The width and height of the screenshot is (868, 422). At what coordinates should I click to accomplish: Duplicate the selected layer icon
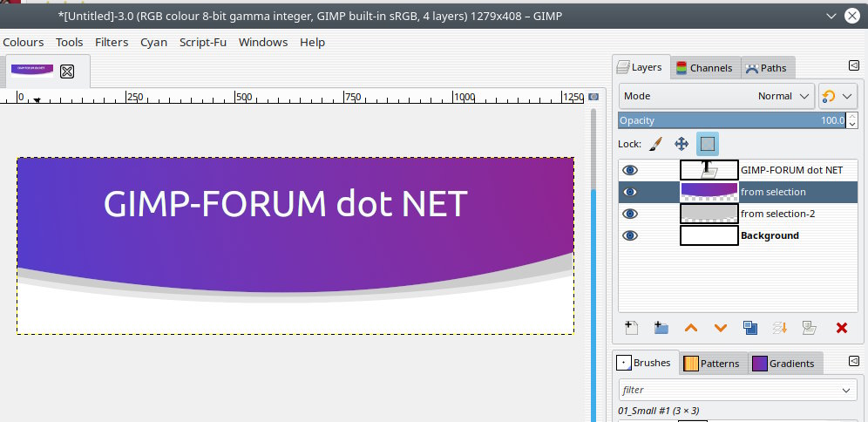750,327
